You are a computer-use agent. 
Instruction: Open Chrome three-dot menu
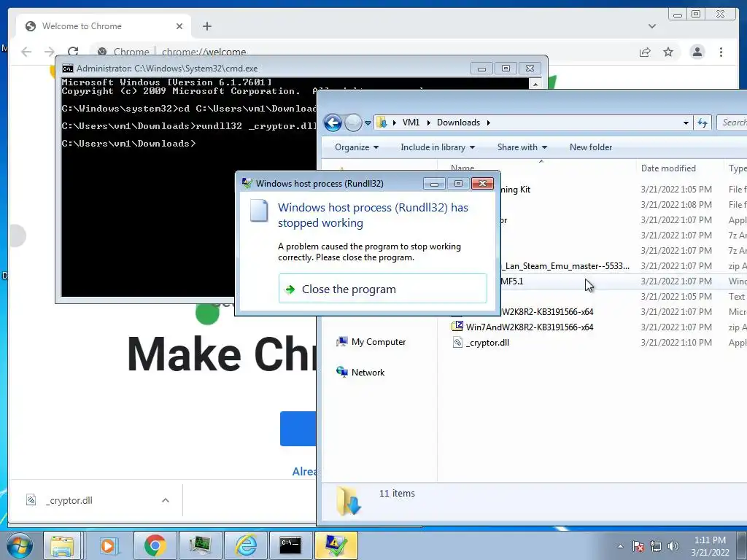click(x=721, y=52)
